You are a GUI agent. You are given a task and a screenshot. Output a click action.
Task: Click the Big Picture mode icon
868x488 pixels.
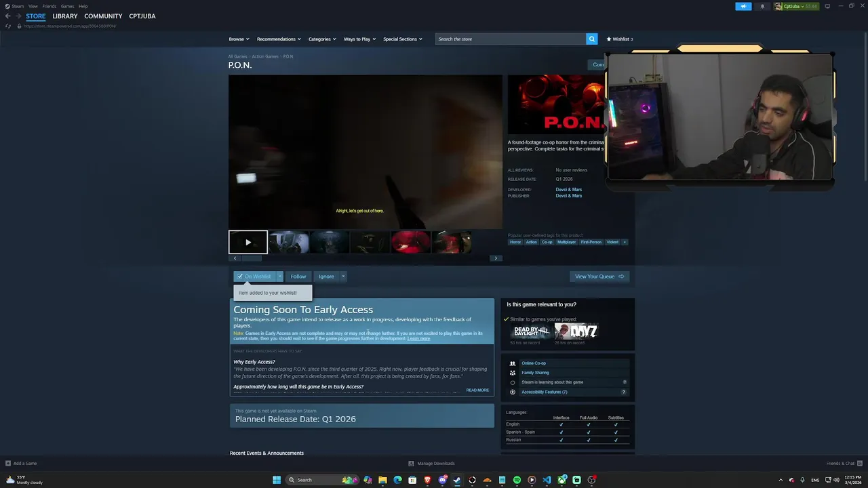click(x=827, y=6)
